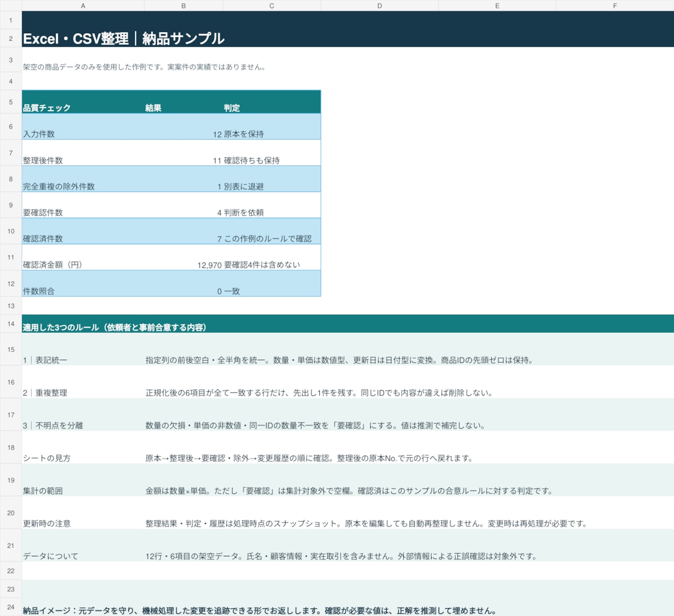The image size is (674, 616).
Task: Select row 23 header
Action: point(10,589)
